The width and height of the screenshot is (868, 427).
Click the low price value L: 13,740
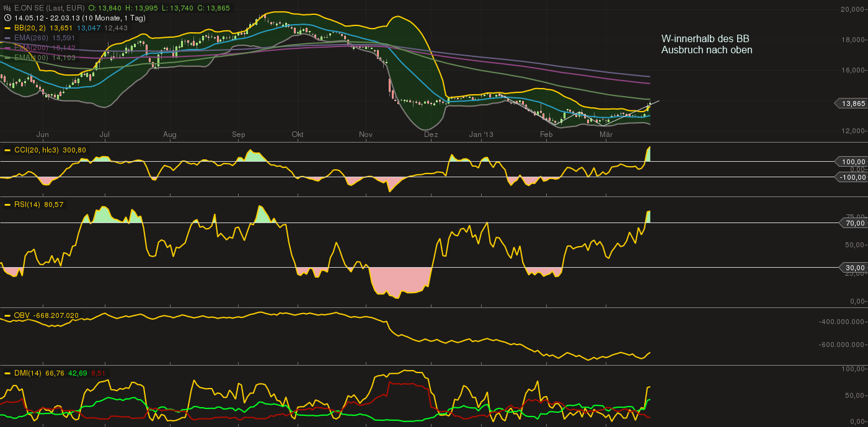178,8
